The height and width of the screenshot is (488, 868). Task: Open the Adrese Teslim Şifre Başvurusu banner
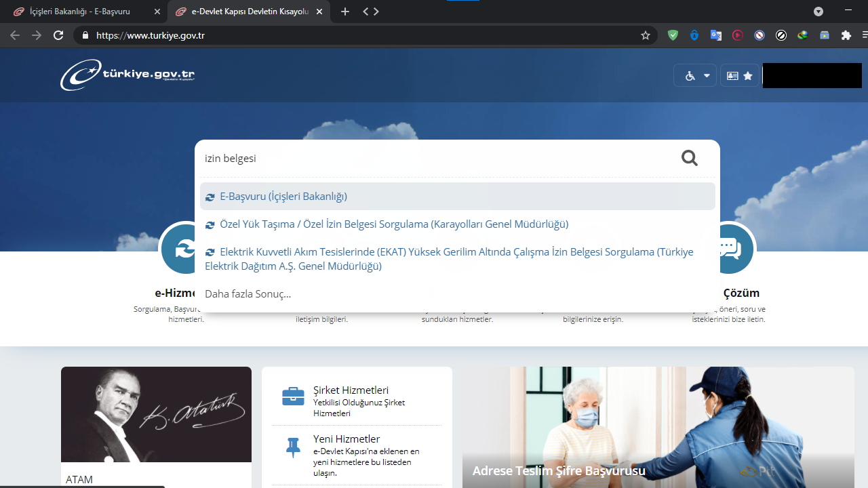[x=658, y=427]
